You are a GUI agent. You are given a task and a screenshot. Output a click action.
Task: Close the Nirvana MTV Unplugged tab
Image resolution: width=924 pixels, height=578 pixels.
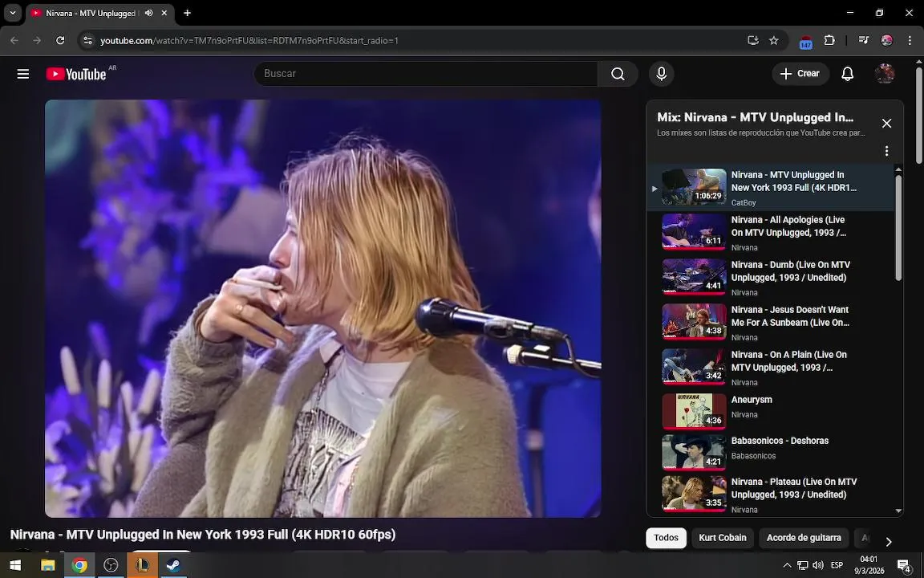[x=164, y=13]
